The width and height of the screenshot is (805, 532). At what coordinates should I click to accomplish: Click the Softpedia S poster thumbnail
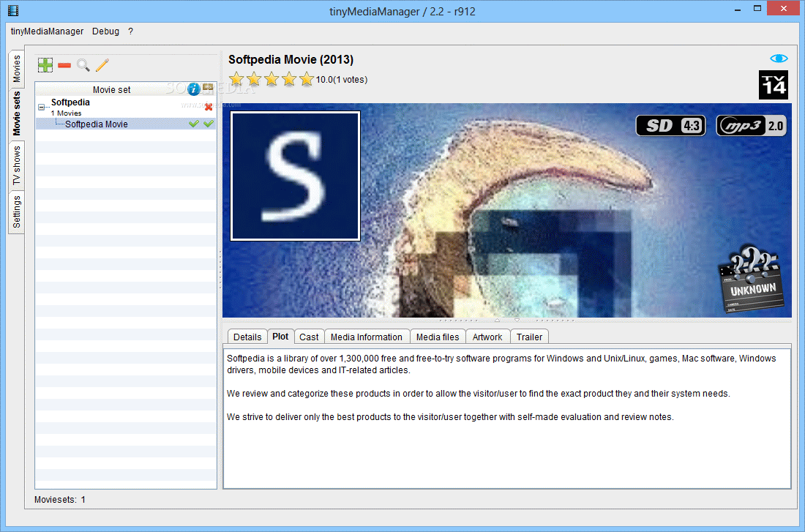[x=295, y=176]
